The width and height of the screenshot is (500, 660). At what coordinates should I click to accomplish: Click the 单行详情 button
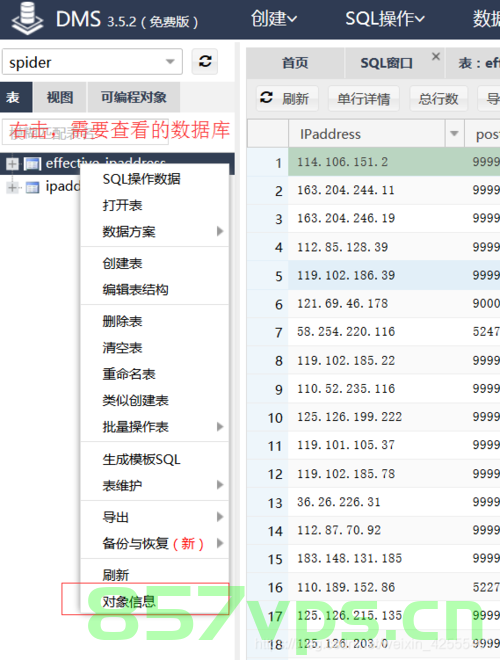(364, 98)
